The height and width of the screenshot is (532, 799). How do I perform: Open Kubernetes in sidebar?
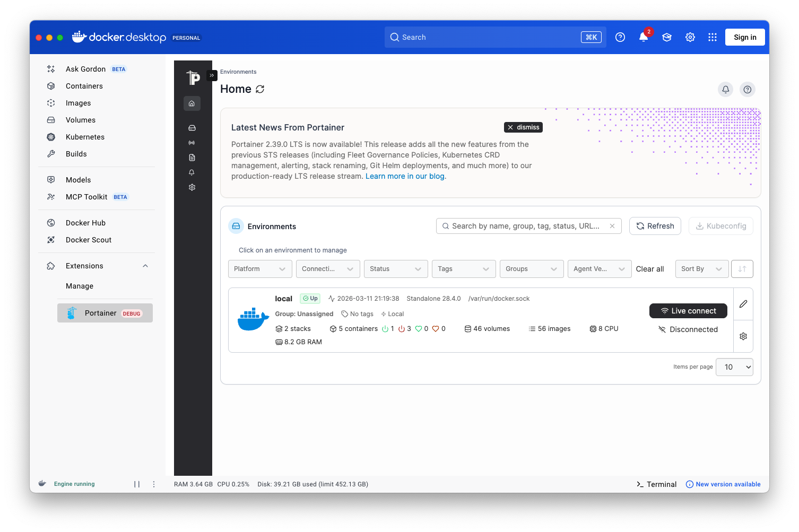coord(97,137)
